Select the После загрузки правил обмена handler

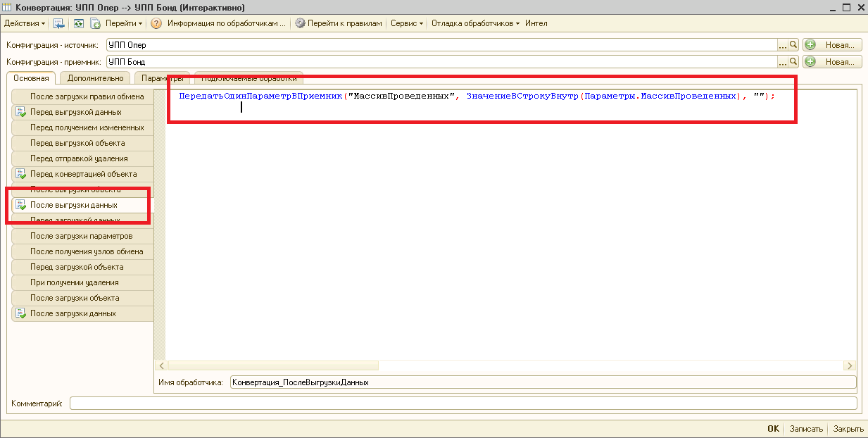click(82, 96)
